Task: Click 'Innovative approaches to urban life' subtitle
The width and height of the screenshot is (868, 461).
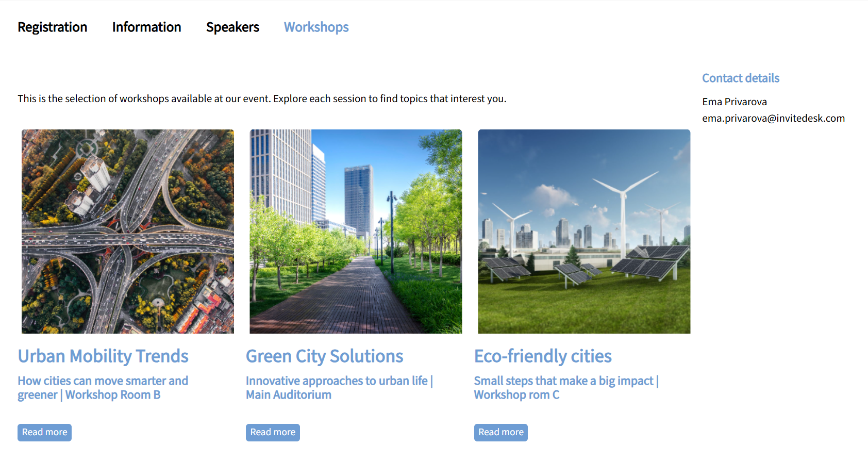Action: pos(339,388)
